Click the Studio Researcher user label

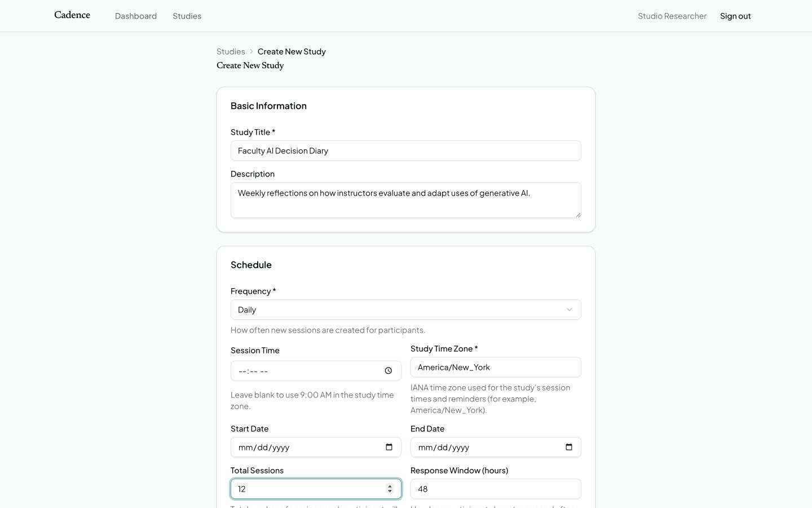[x=672, y=16]
